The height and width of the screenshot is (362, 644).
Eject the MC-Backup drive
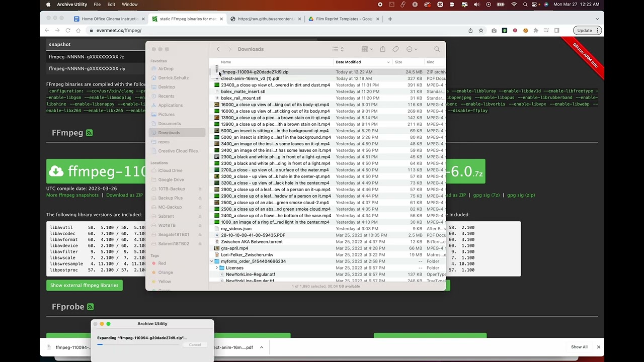(200, 207)
